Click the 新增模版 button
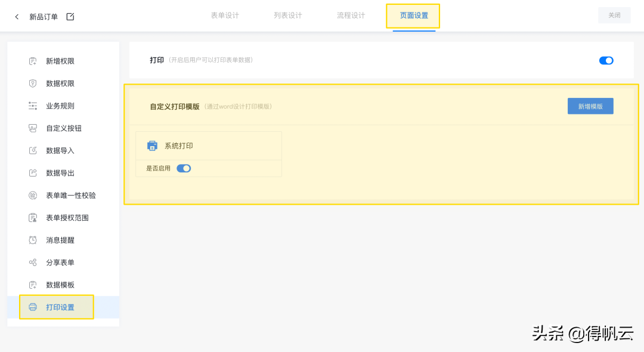This screenshot has width=644, height=352. (x=590, y=106)
